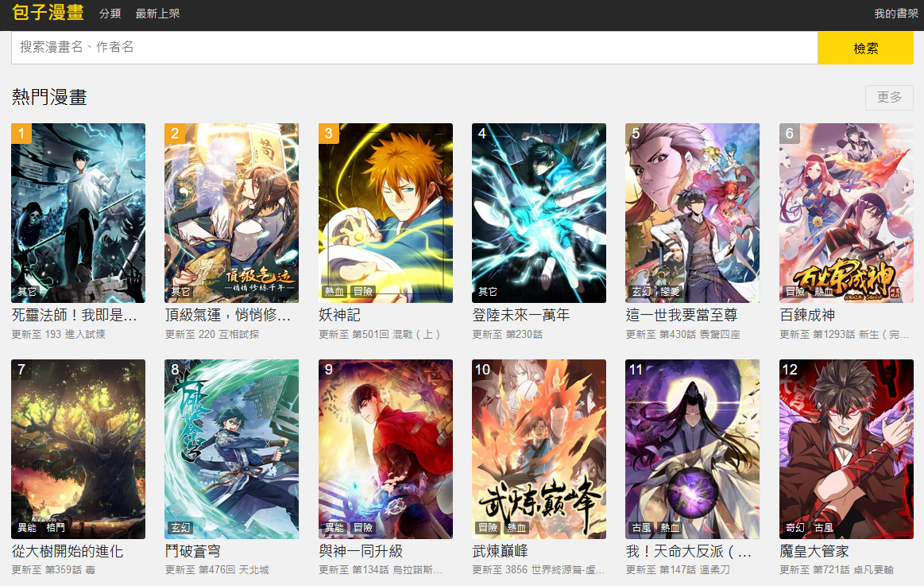Click update text 更新至 第501回 混戰（上）
The image size is (924, 586).
click(x=380, y=334)
